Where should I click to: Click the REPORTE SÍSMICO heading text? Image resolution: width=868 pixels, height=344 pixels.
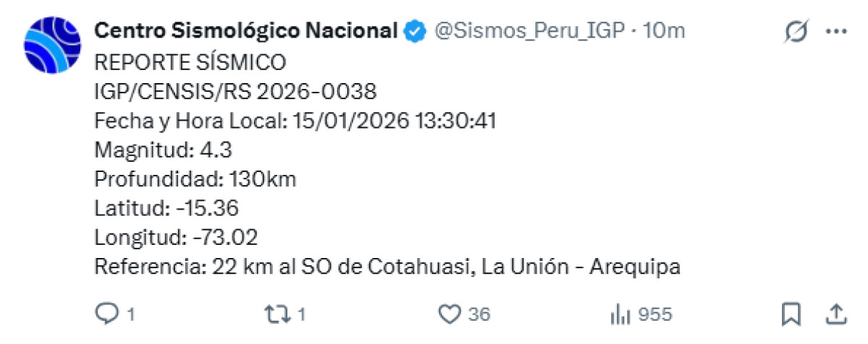[190, 63]
